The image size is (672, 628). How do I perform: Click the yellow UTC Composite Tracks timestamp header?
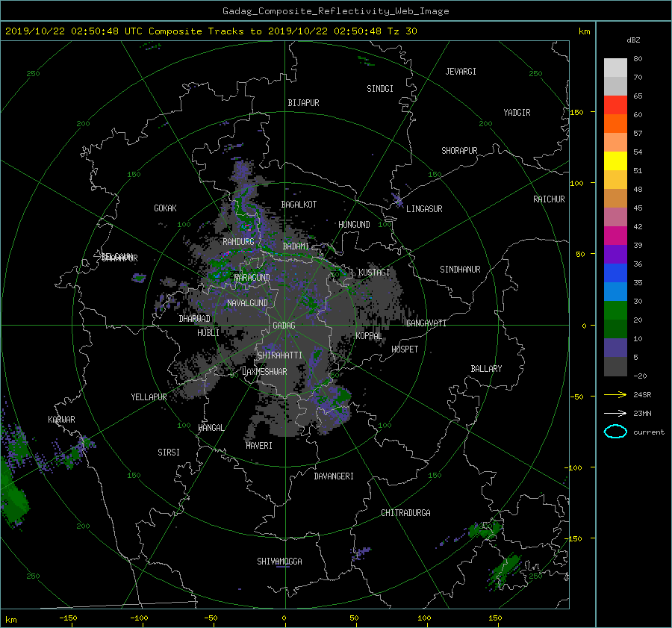[x=211, y=31]
